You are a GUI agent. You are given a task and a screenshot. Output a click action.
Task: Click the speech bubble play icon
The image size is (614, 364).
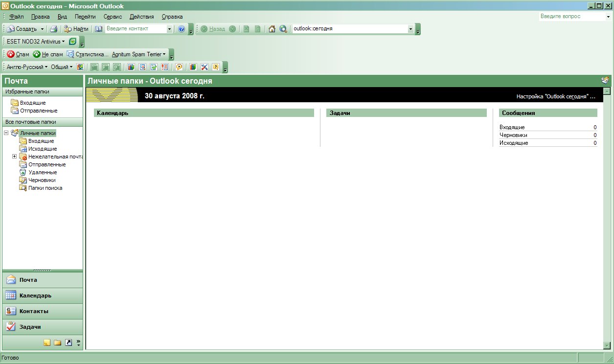[x=179, y=67]
